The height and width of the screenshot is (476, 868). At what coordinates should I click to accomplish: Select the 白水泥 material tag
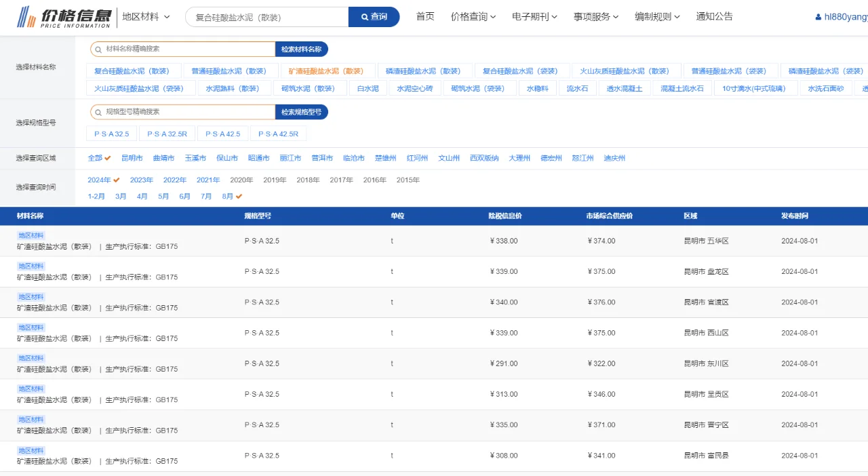(x=368, y=87)
